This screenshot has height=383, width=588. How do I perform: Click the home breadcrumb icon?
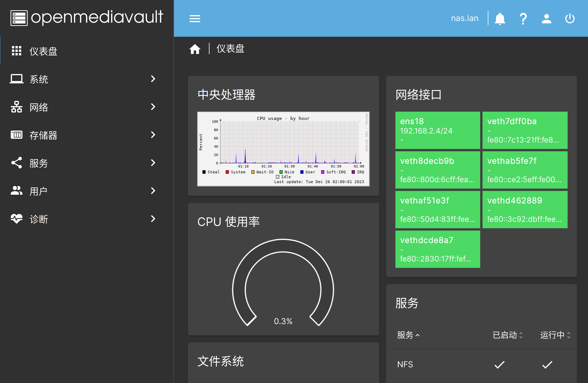click(195, 49)
